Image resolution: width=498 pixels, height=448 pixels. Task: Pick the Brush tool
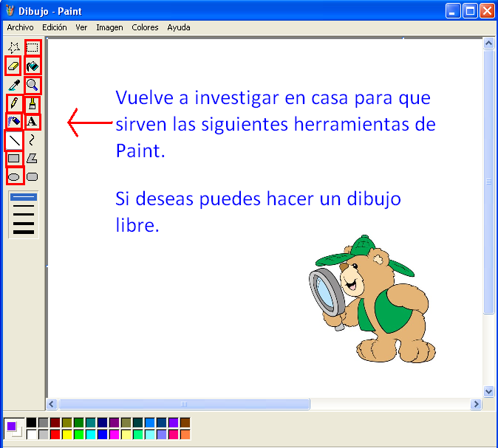33,103
